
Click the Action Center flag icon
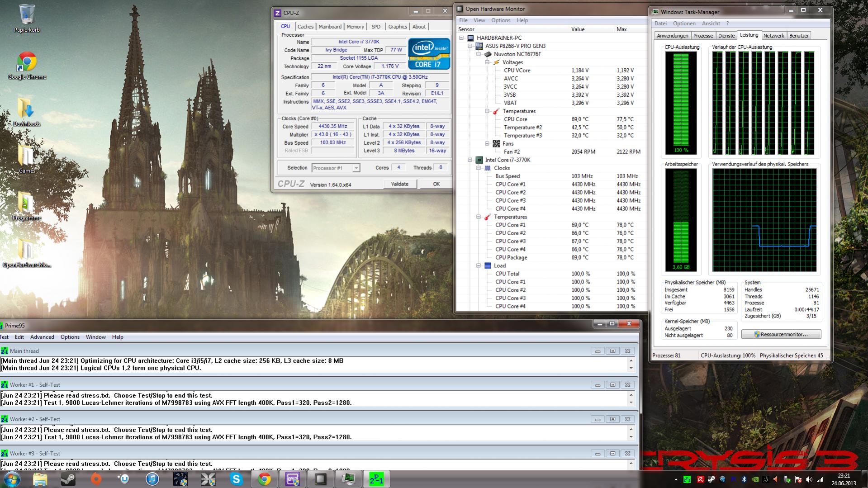[798, 479]
